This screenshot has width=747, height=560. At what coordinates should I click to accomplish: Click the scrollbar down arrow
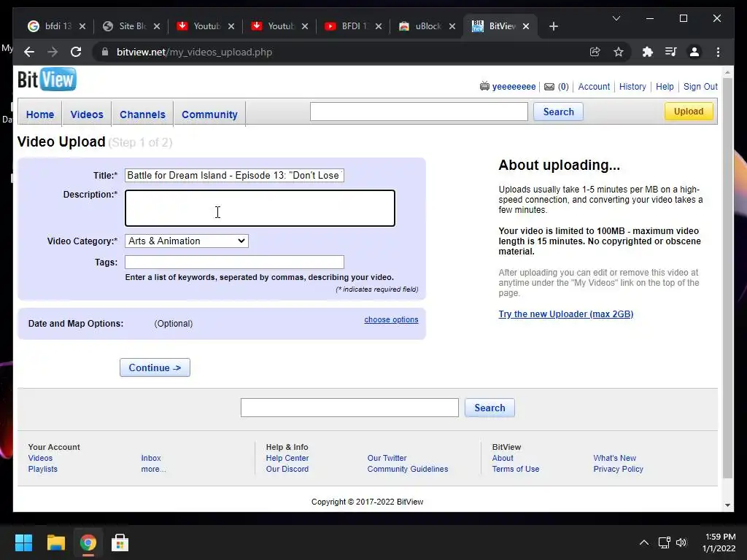point(727,505)
